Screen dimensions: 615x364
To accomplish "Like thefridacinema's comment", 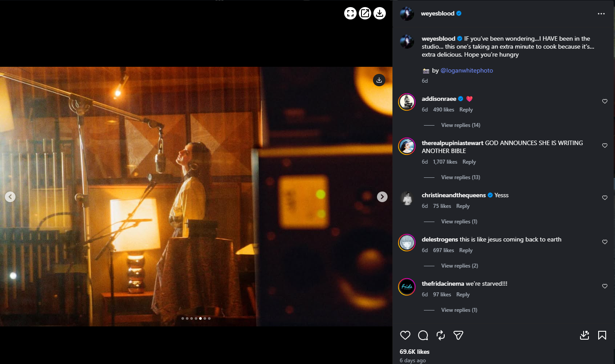I will pos(605,286).
